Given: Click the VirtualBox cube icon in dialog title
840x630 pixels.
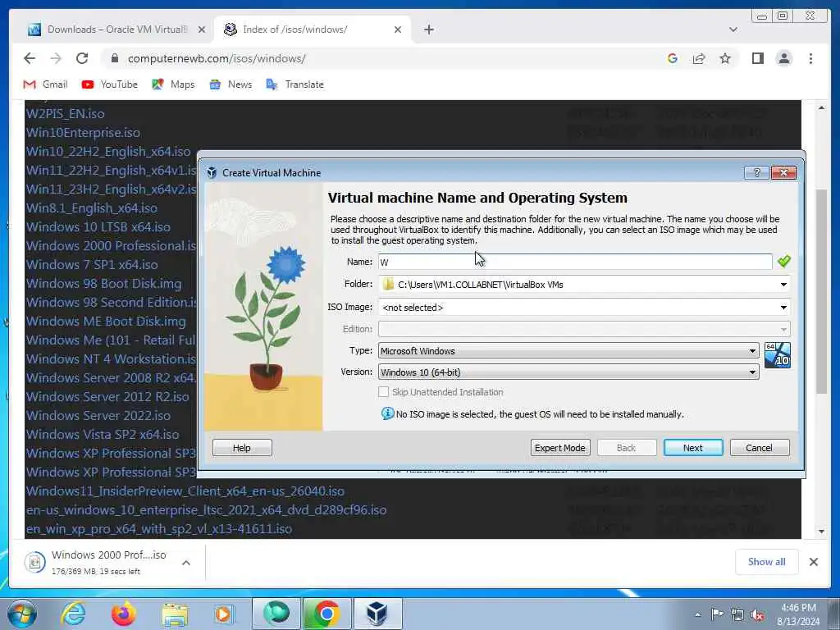Looking at the screenshot, I should (x=212, y=172).
